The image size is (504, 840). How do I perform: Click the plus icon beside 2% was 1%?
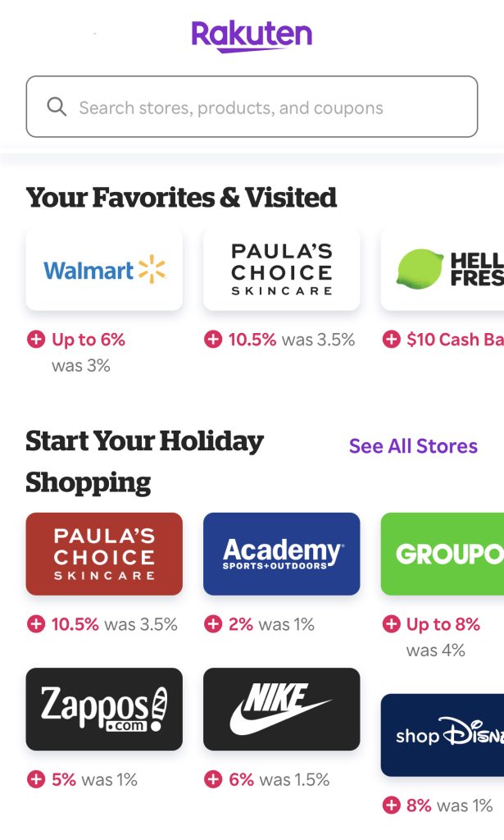(x=213, y=624)
